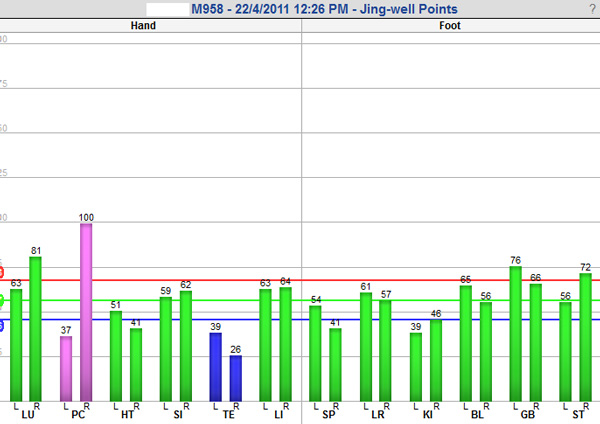This screenshot has height=424, width=600.
Task: Click the HT meridian axis label
Action: click(x=127, y=415)
